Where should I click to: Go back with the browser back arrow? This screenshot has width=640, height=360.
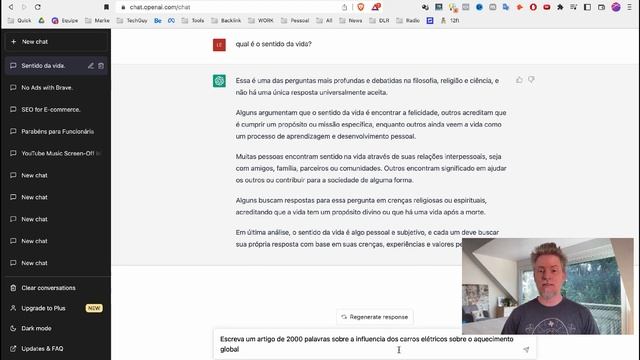pos(11,7)
